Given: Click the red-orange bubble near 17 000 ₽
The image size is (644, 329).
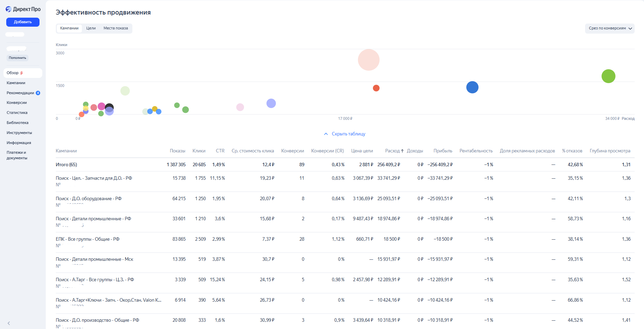Looking at the screenshot, I should pos(376,88).
